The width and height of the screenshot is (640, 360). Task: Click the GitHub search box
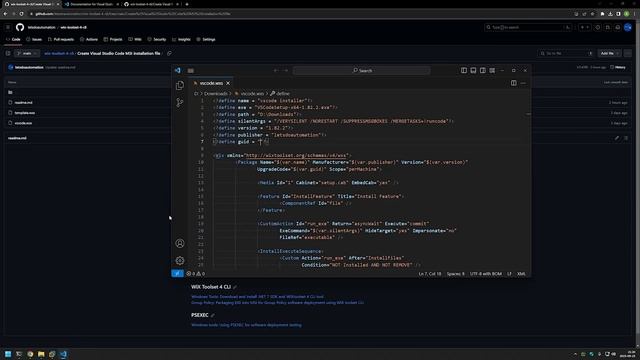click(527, 27)
